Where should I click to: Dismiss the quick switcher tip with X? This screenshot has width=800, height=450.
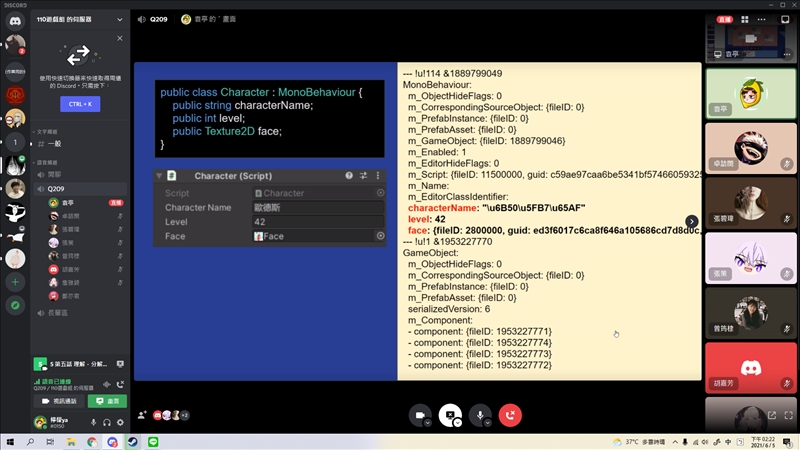coord(119,38)
